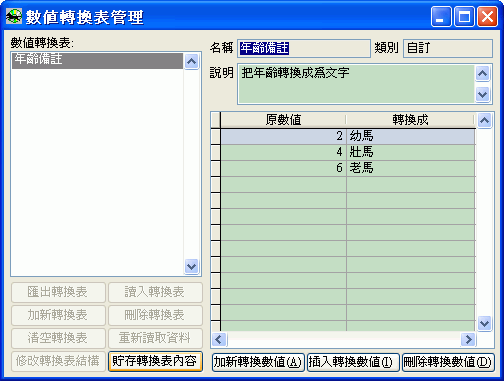Image resolution: width=504 pixels, height=381 pixels.
Task: Click down arrow in 說明 text box
Action: point(483,94)
